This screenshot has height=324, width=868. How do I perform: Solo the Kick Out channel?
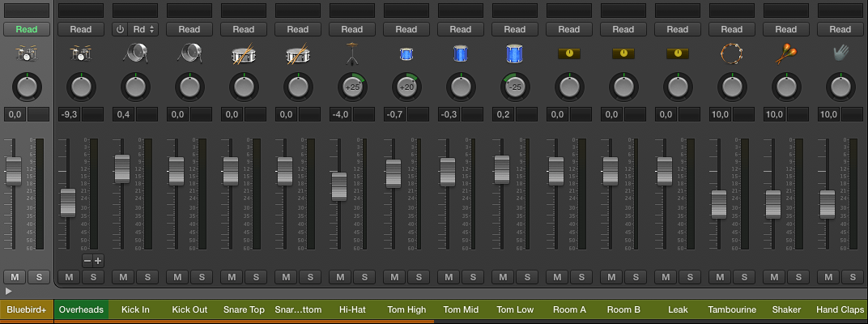(x=201, y=277)
